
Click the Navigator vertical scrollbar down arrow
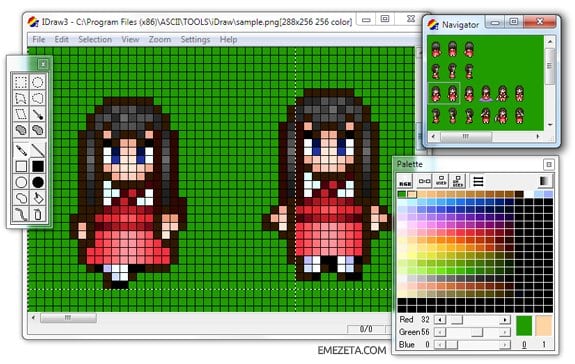(550, 125)
